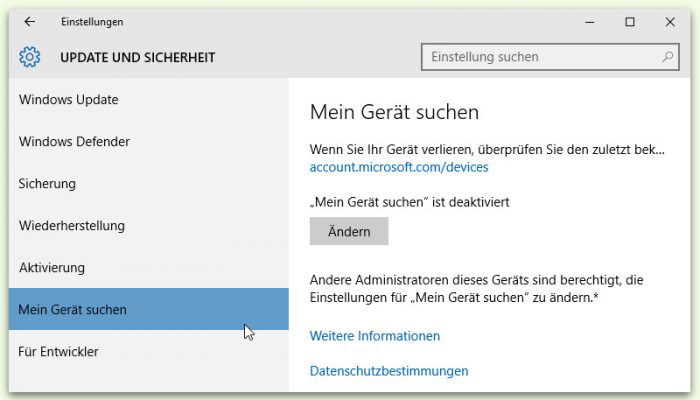Select Wiederherstellung in the sidebar
Screen dimensions: 700x400
pos(148,225)
